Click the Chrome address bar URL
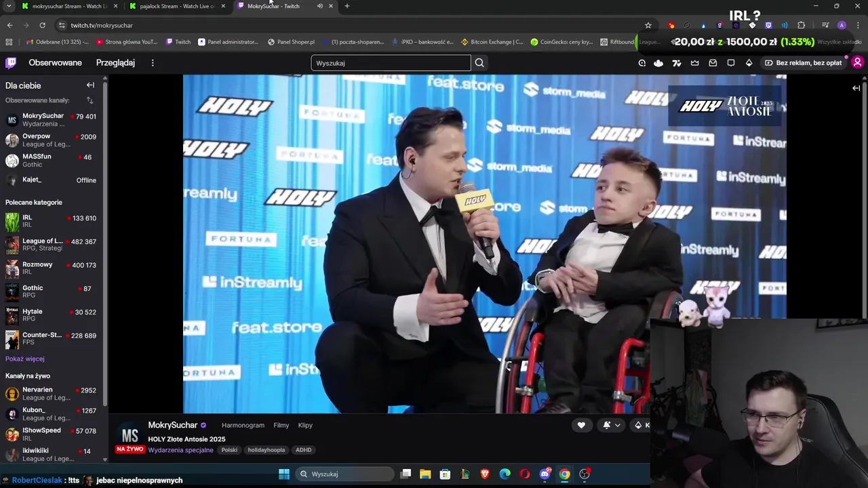 [x=102, y=25]
